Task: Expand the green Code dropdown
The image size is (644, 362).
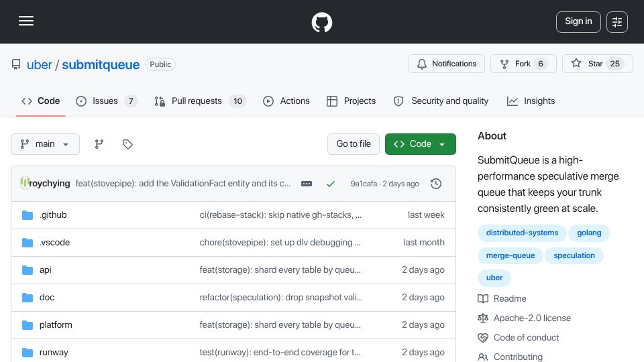Action: pos(420,144)
